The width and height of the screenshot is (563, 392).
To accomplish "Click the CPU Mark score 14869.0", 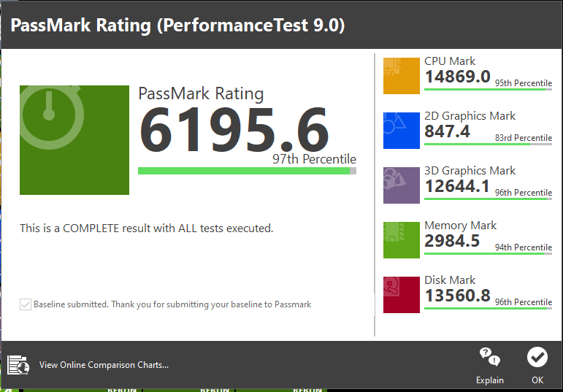I will pyautogui.click(x=457, y=77).
